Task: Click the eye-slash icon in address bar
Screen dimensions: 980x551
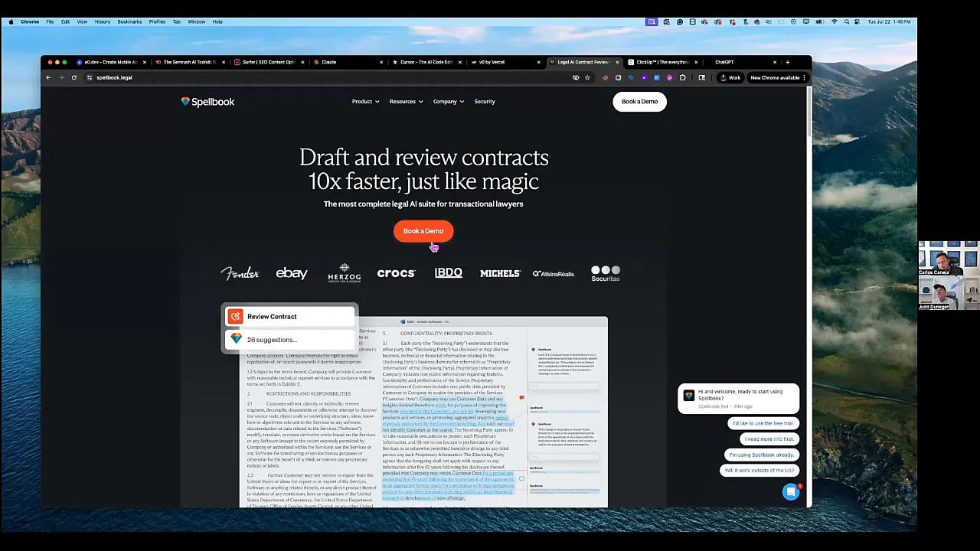Action: 576,77
